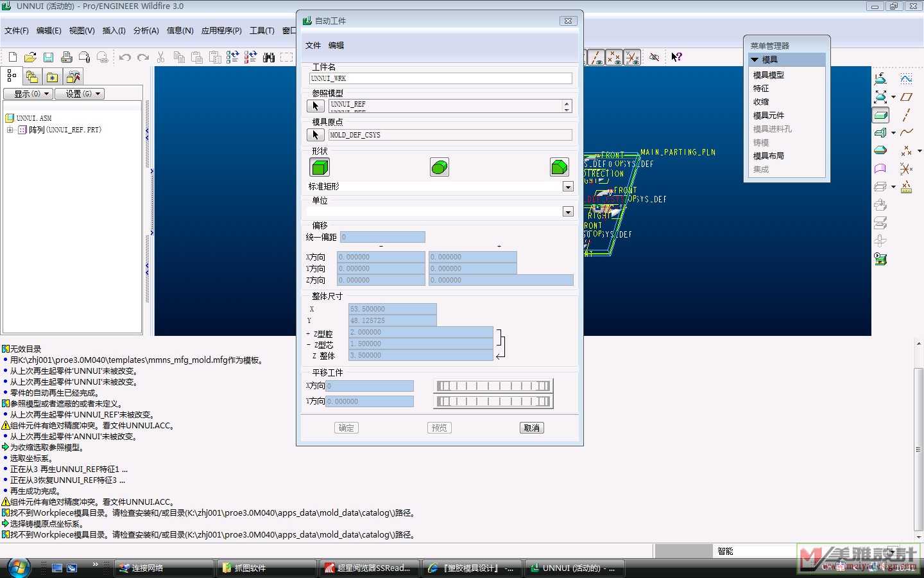924x578 pixels.
Task: Click the dashed selection box icon
Action: point(287,57)
